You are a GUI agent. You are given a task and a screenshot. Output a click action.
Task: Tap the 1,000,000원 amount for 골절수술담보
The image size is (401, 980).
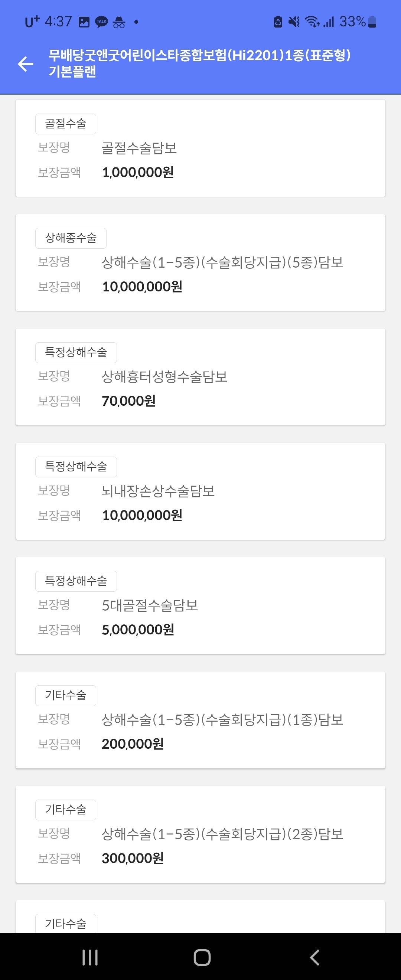pyautogui.click(x=138, y=172)
